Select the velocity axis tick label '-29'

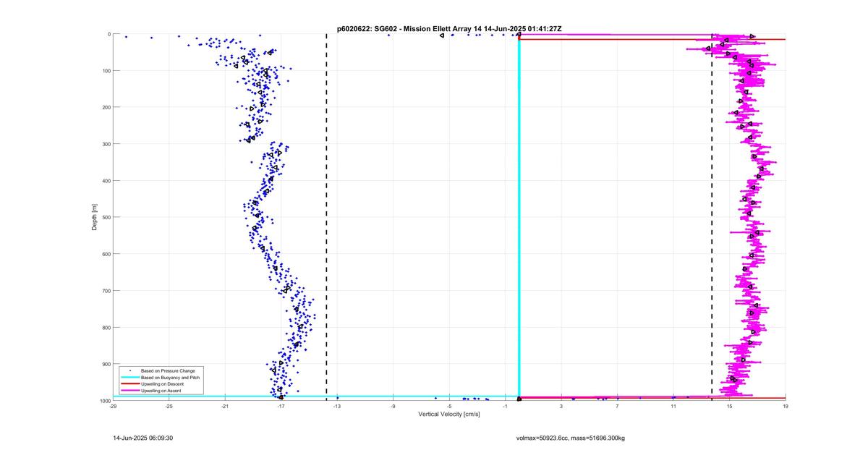pyautogui.click(x=113, y=407)
